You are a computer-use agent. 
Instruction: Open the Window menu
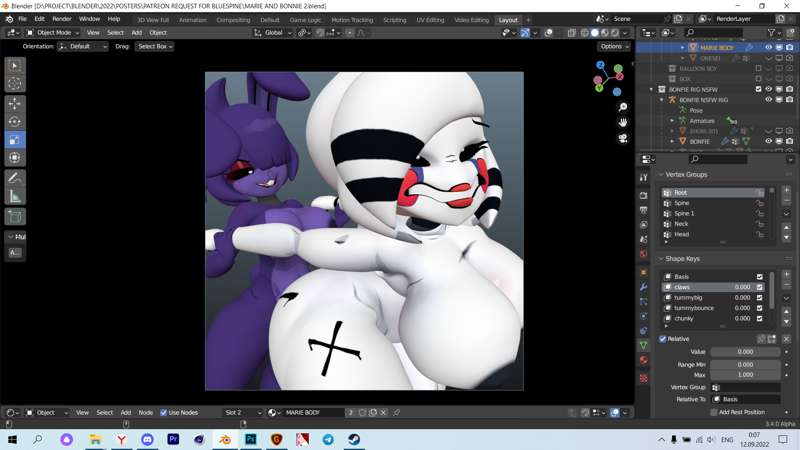pos(89,19)
